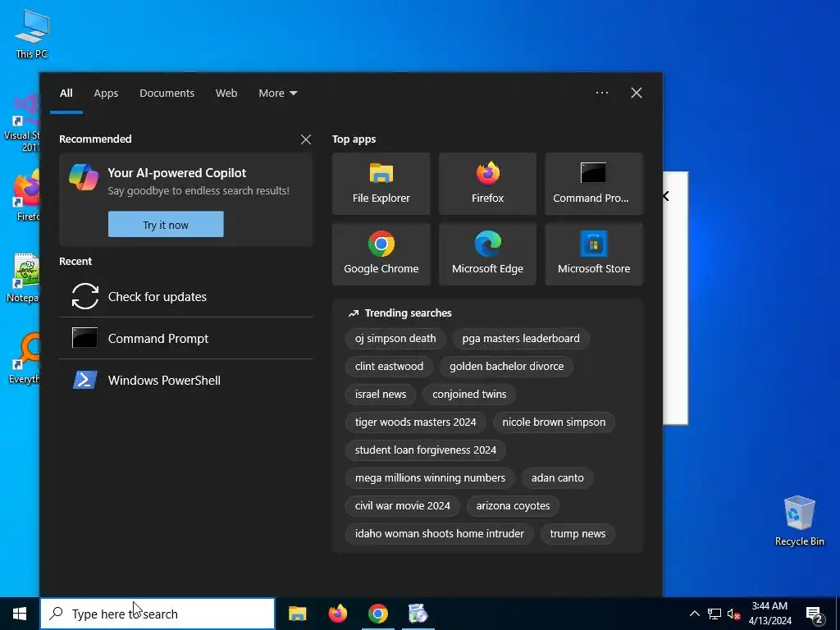Screen dimensions: 840x630
Task: Click the muted volume icon
Action: click(733, 614)
